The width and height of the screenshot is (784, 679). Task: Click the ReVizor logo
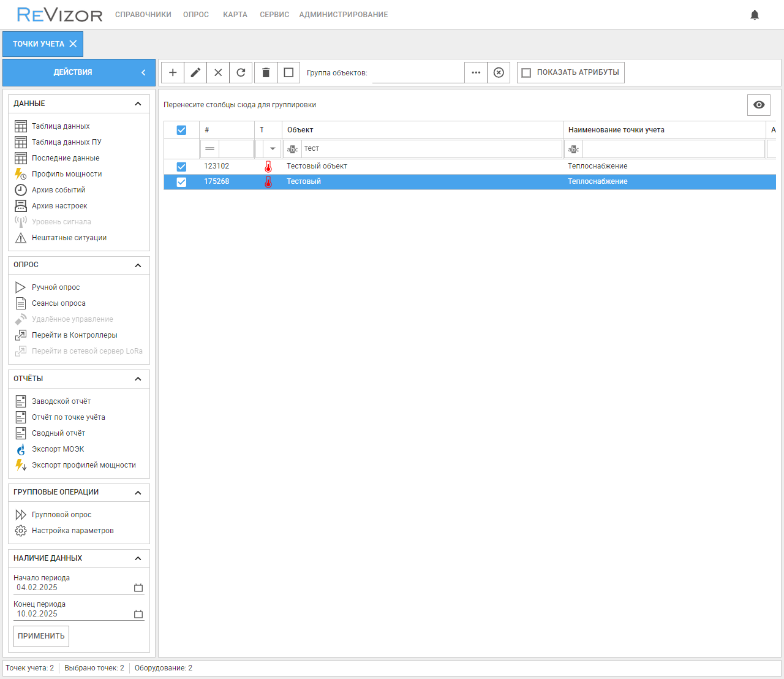click(x=59, y=15)
